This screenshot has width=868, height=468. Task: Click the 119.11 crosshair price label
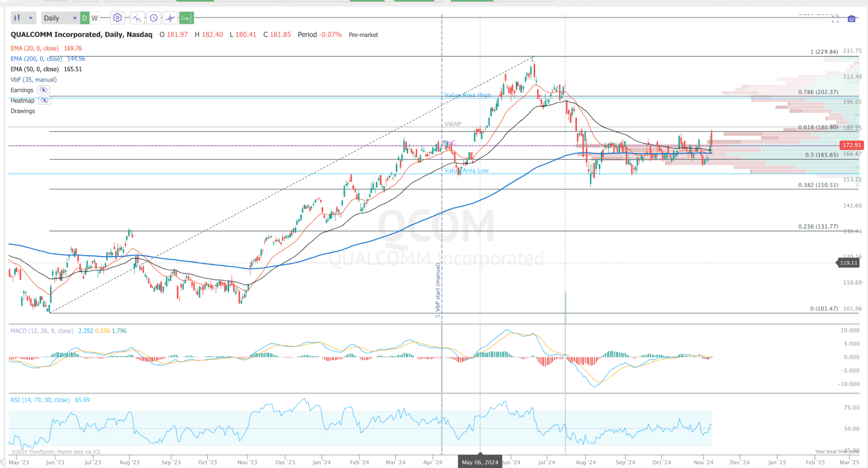tap(849, 263)
